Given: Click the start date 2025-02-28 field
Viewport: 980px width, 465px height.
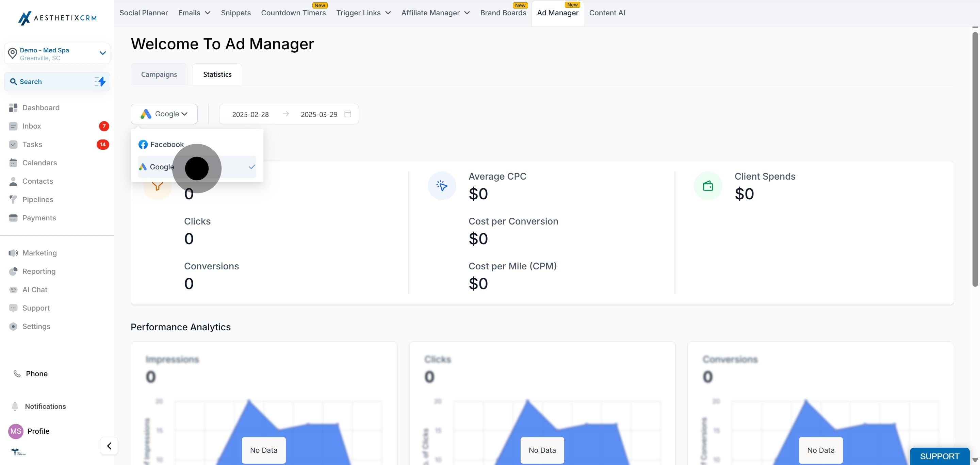Looking at the screenshot, I should click(x=250, y=114).
